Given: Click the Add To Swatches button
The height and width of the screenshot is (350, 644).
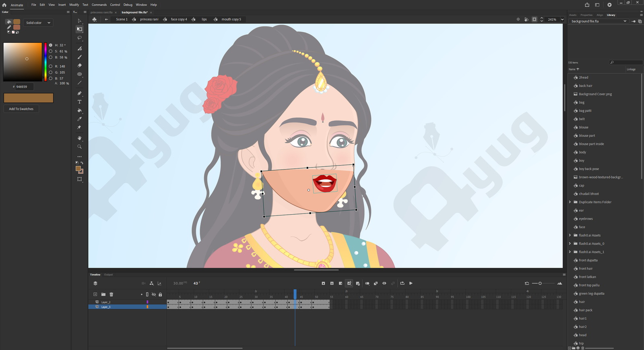Looking at the screenshot, I should [21, 109].
